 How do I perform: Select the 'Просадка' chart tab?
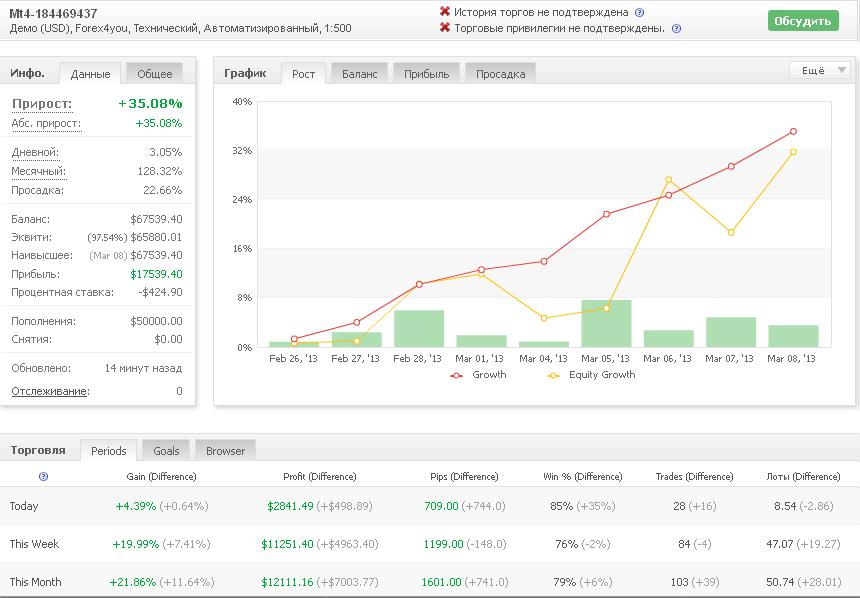pos(500,74)
